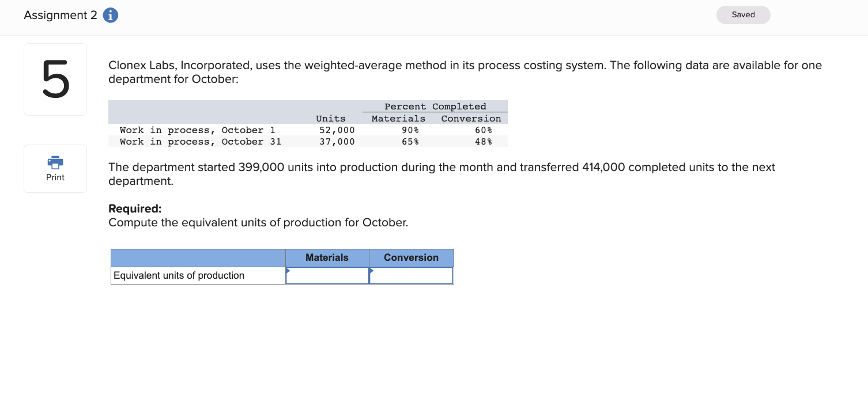Click the Assignment 2 title
The image size is (868, 417).
click(61, 16)
